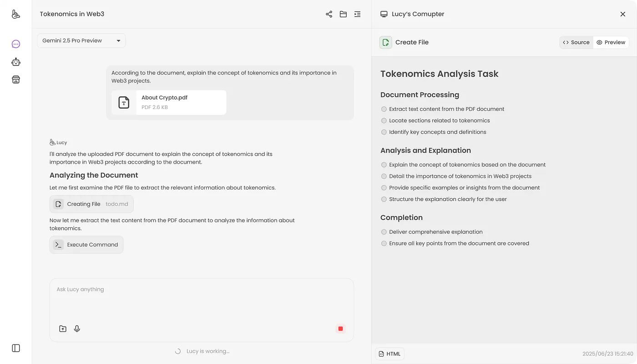Check 'Provide specific examples or insights' item
Viewport: 637px width, 364px height.
[384, 187]
